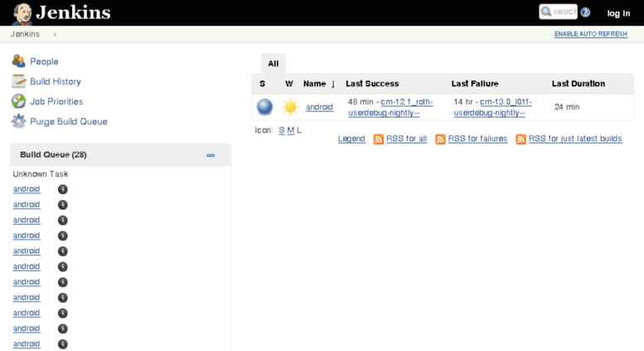Click clock icon of sixth queued android
644x351 pixels.
tap(62, 266)
